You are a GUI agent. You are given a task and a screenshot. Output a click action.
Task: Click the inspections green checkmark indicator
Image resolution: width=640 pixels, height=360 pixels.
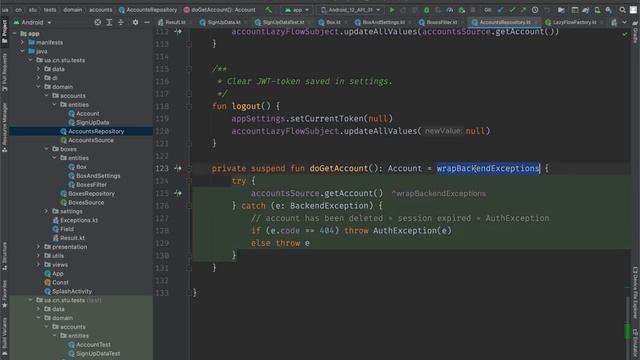[x=625, y=34]
